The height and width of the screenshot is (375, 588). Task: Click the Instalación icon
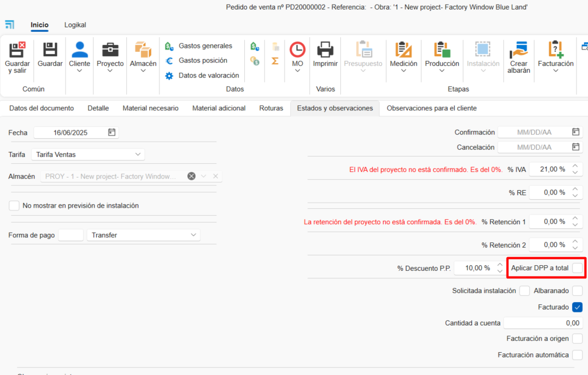coord(483,50)
